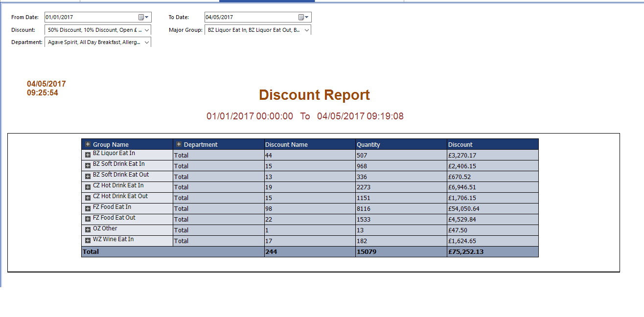The height and width of the screenshot is (317, 644).
Task: Expand the BZ Soft Drink Eat In row
Action: point(88,165)
